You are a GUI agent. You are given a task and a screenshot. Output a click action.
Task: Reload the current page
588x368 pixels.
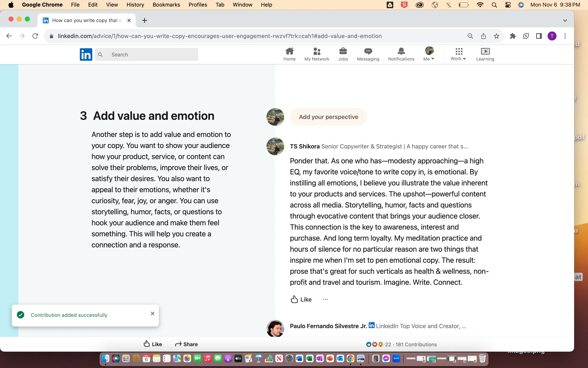pyautogui.click(x=35, y=36)
